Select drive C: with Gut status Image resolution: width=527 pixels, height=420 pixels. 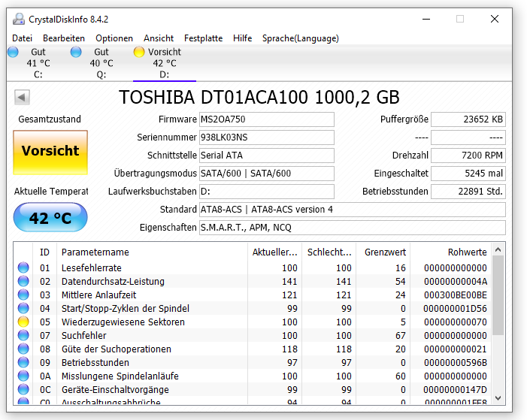pos(38,63)
